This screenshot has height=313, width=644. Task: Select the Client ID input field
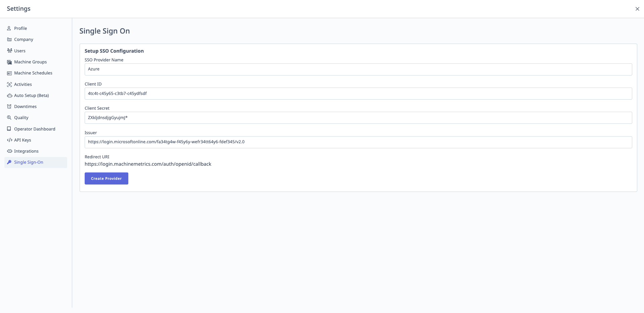pyautogui.click(x=358, y=93)
